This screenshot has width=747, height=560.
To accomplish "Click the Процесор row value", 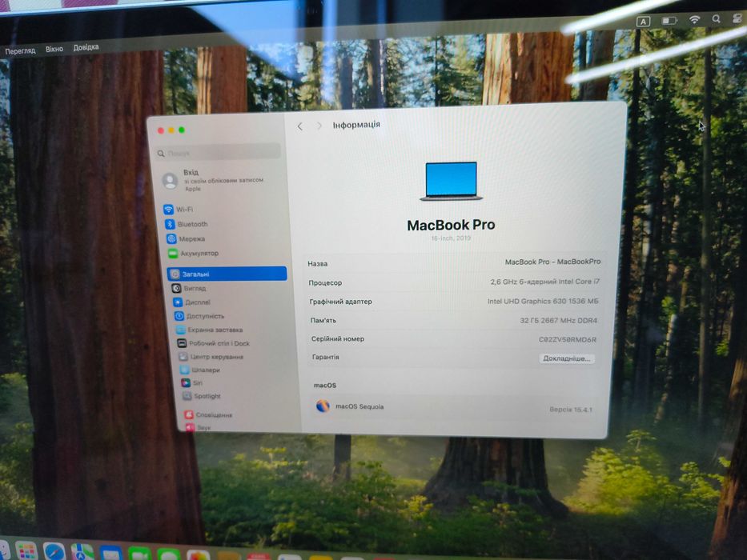I will coord(545,282).
